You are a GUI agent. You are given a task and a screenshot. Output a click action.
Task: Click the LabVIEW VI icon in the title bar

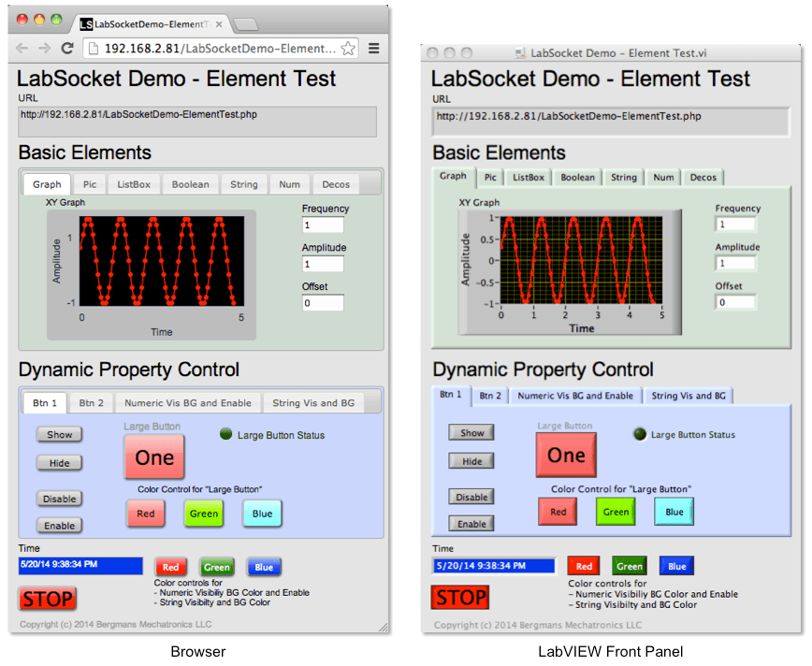pos(517,53)
